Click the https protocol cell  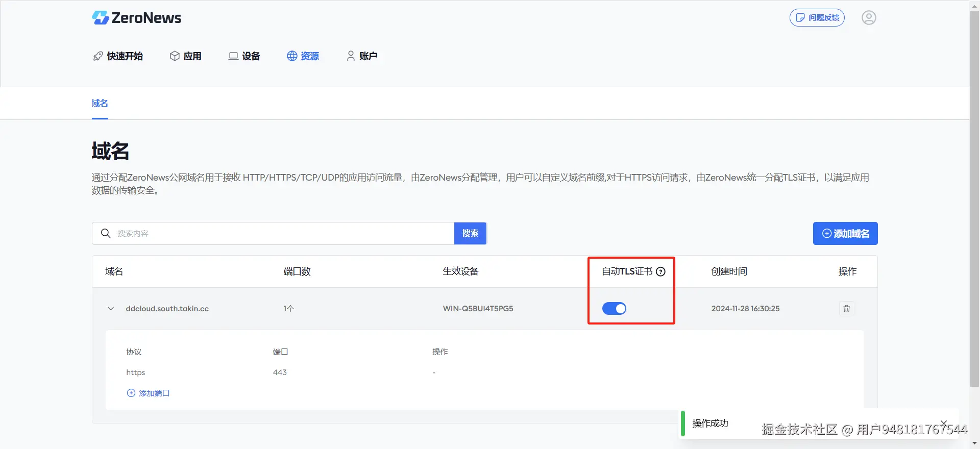click(x=136, y=372)
